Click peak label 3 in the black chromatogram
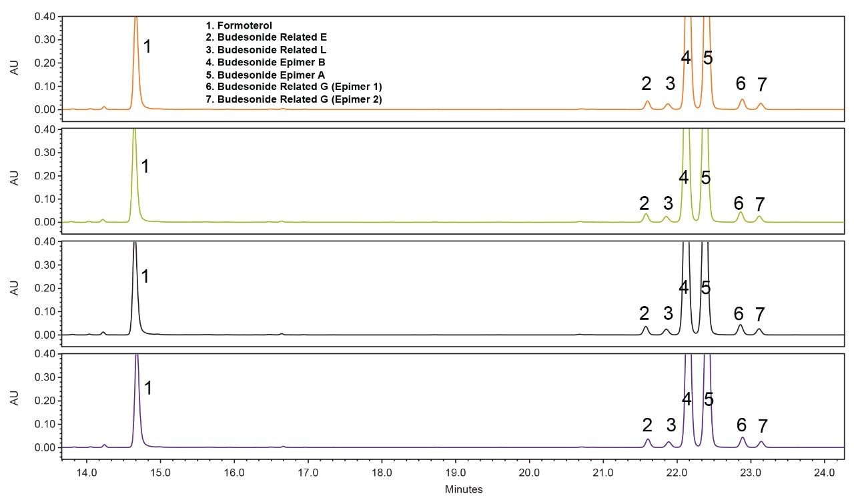854x504 pixels. [668, 313]
